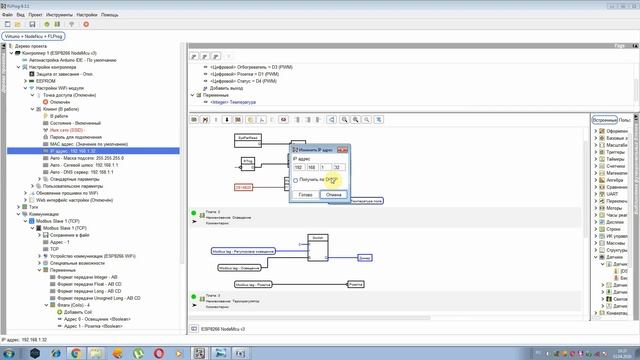Click the red DS18B20 block on canvas
Screen dimensions: 640x360
pos(243,187)
